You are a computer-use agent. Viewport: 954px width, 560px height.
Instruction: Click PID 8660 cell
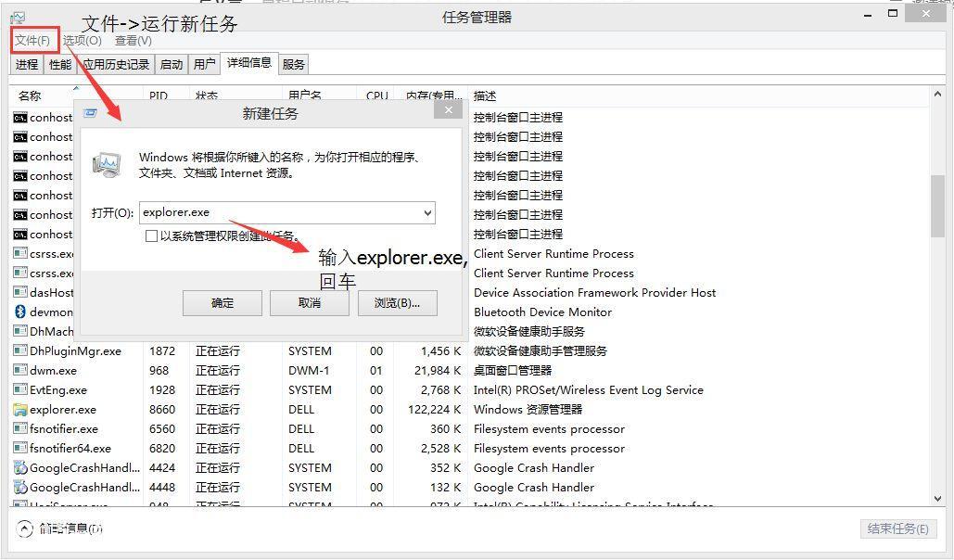point(162,409)
